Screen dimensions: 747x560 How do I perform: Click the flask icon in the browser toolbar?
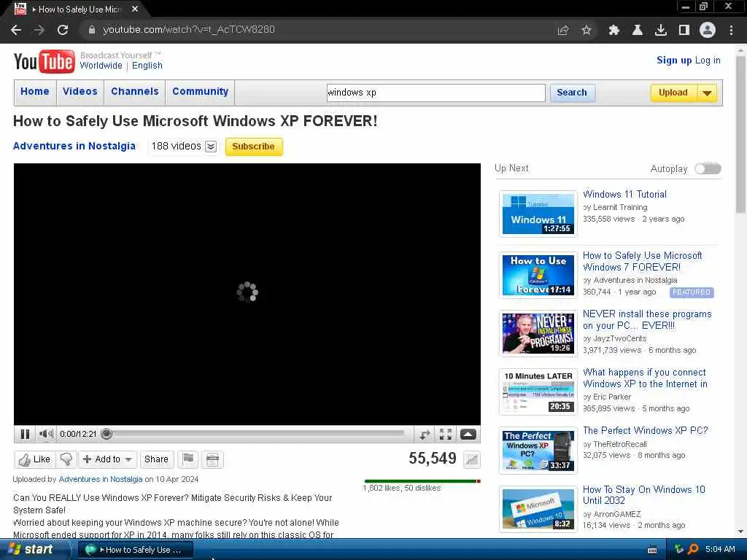[638, 30]
